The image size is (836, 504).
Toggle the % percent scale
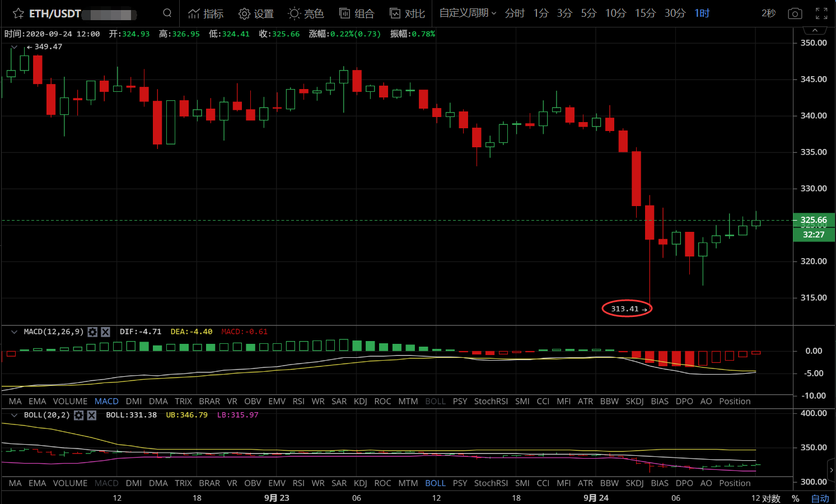pyautogui.click(x=795, y=498)
